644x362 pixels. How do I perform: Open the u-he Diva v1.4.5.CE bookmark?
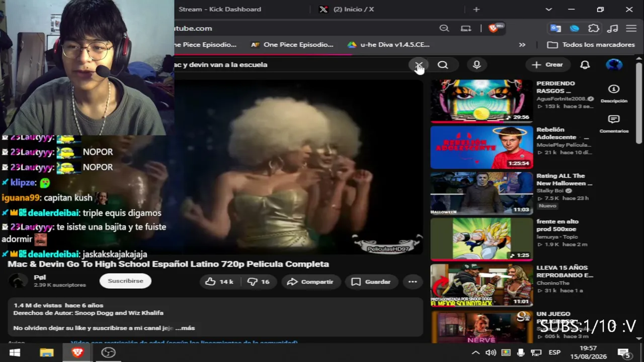(388, 45)
